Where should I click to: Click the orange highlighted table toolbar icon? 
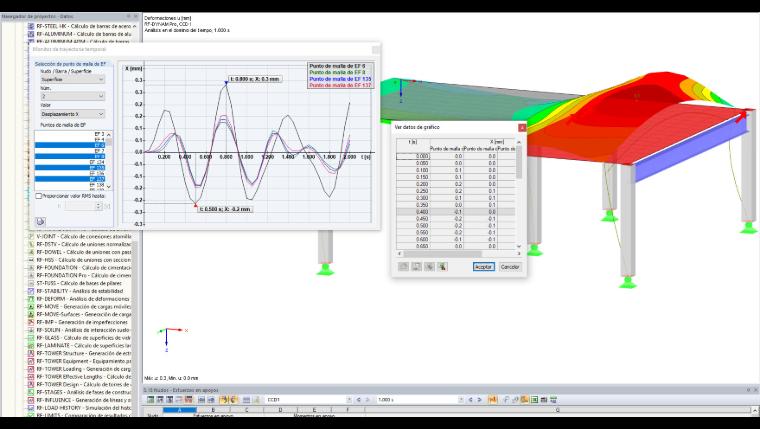coord(492,400)
